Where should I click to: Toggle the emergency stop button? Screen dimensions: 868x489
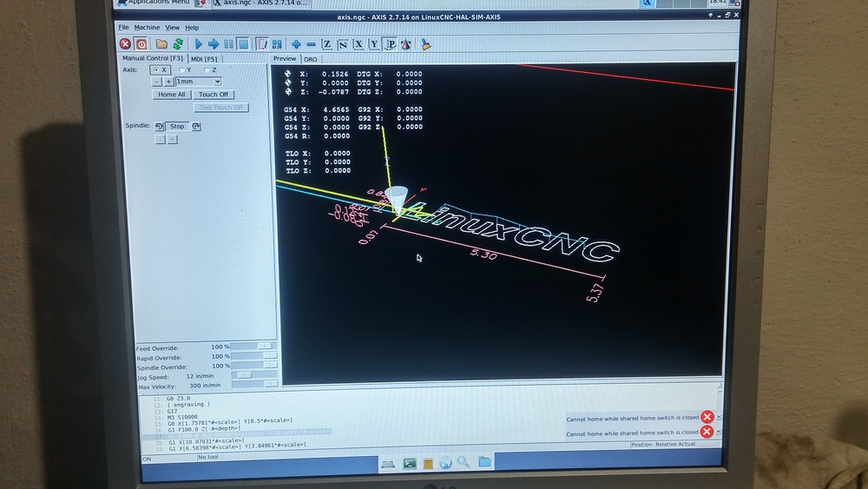click(x=125, y=44)
